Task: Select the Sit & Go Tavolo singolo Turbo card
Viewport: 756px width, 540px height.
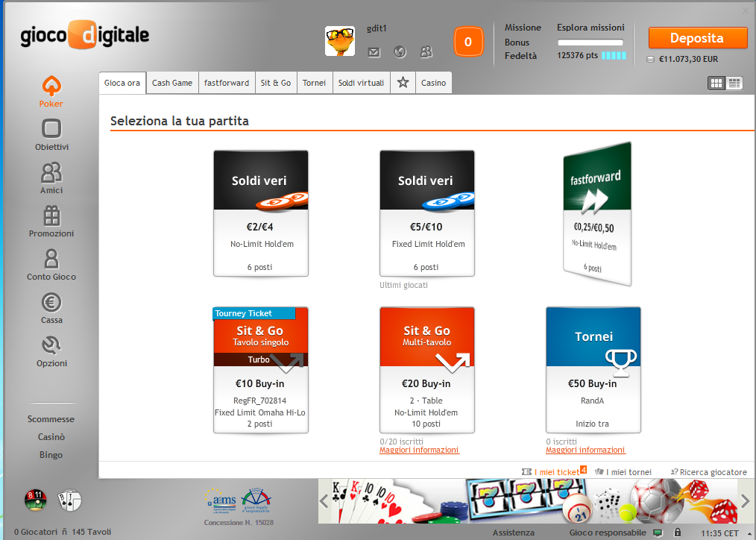Action: (x=261, y=370)
